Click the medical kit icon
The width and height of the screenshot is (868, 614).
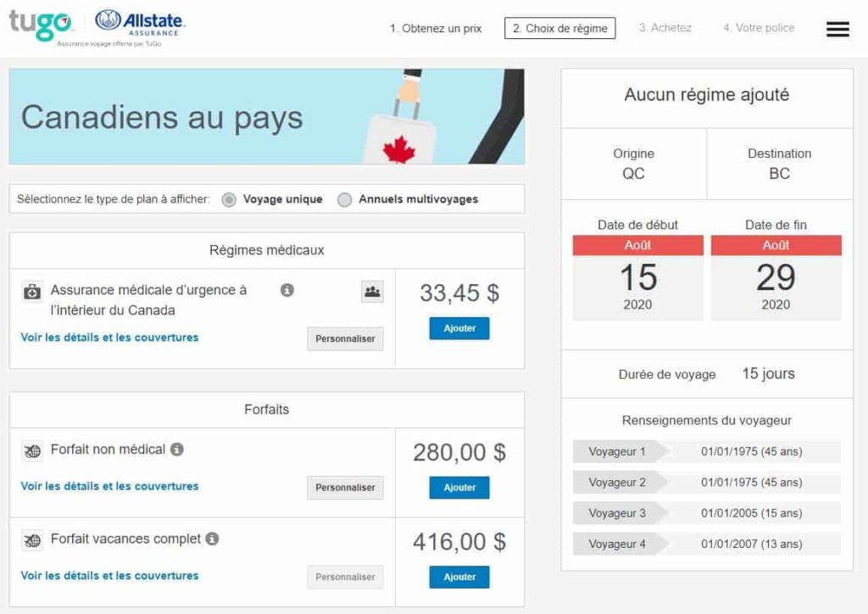(x=32, y=292)
